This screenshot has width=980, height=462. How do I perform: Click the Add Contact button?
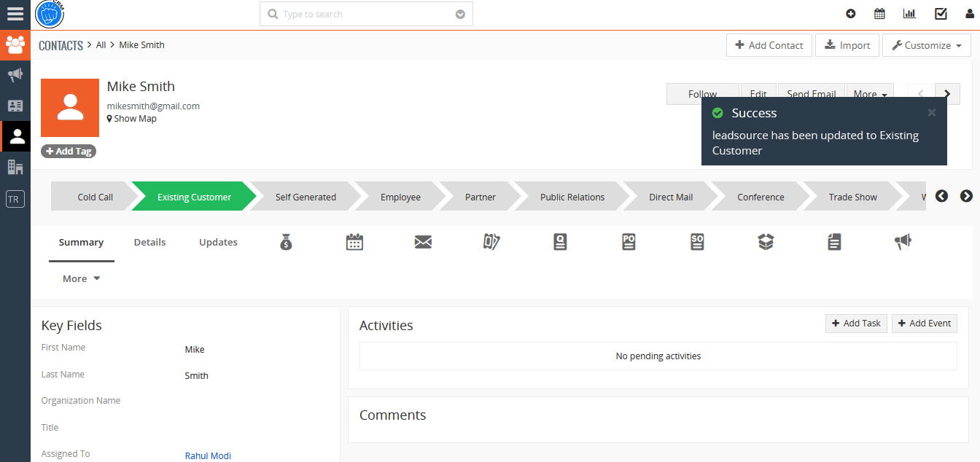coord(769,45)
